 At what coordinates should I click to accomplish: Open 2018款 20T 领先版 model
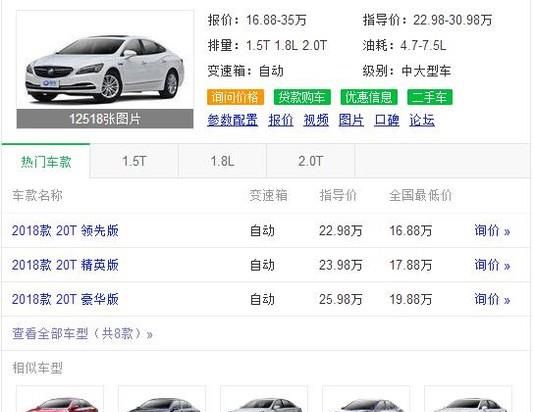tap(65, 231)
